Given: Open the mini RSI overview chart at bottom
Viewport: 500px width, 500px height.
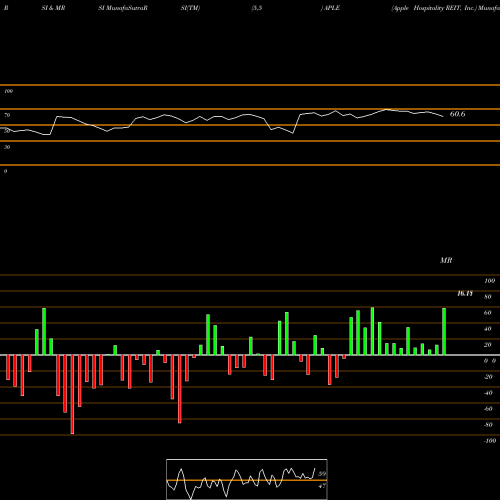Looking at the screenshot, I should pyautogui.click(x=247, y=479).
